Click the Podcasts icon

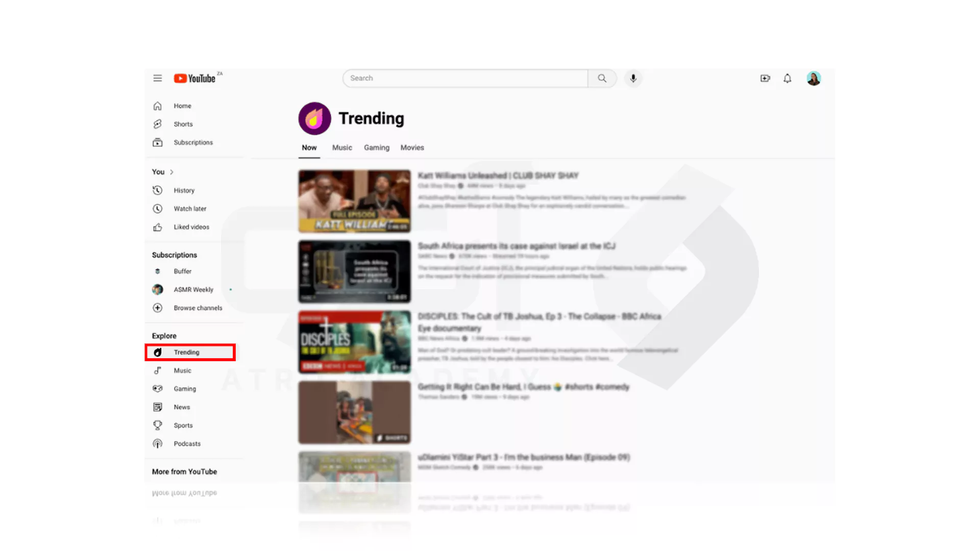pos(157,443)
